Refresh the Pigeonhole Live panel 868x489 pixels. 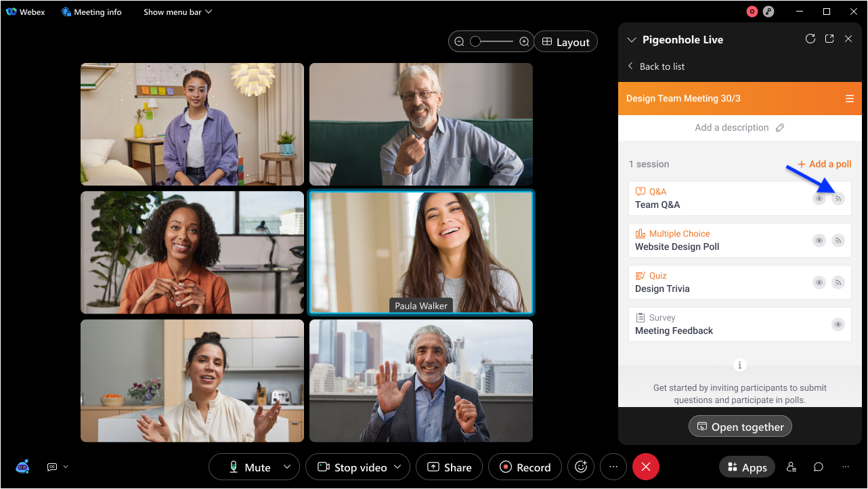(x=810, y=39)
